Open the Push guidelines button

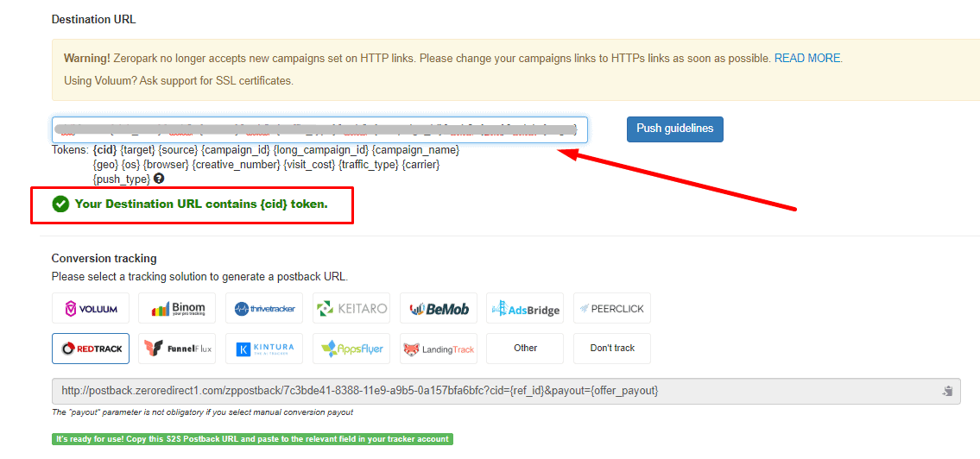pos(674,129)
